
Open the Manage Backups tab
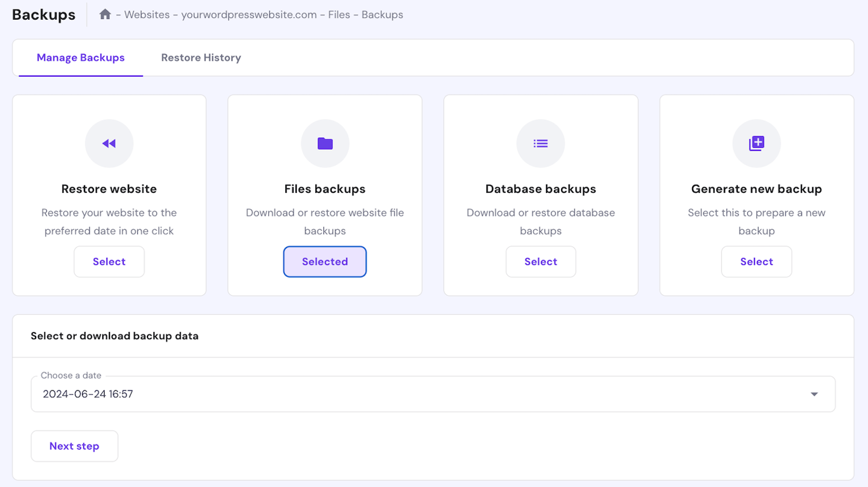tap(80, 57)
